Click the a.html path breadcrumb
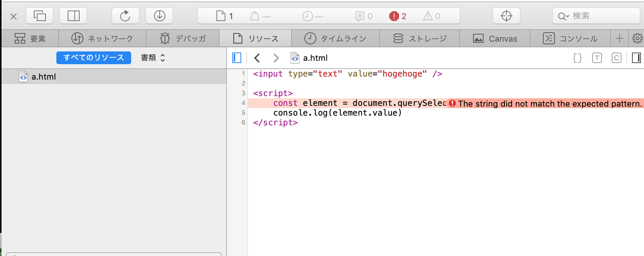Image resolution: width=644 pixels, height=256 pixels. (309, 58)
